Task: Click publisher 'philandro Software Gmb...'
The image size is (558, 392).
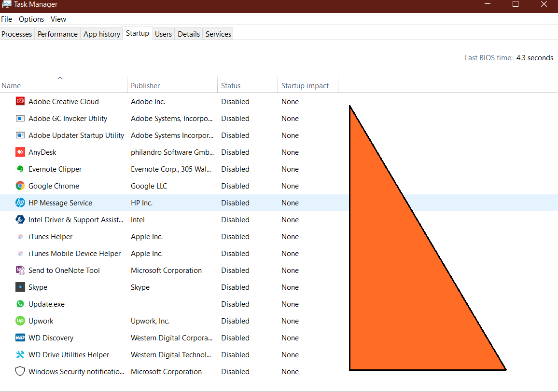Action: click(x=172, y=152)
